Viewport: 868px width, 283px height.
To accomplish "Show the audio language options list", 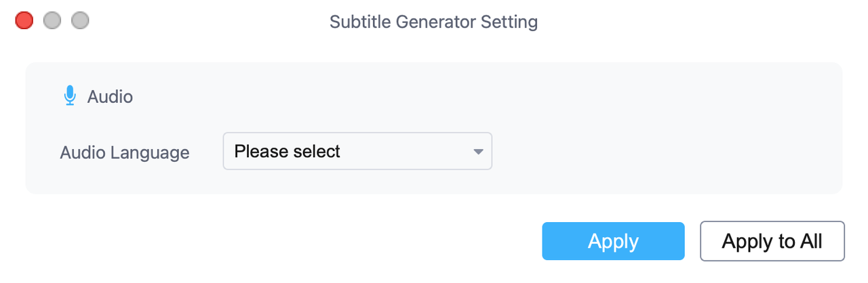I will [357, 151].
